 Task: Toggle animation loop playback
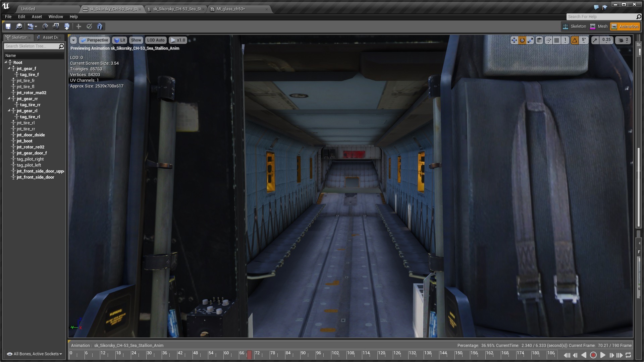(x=628, y=355)
